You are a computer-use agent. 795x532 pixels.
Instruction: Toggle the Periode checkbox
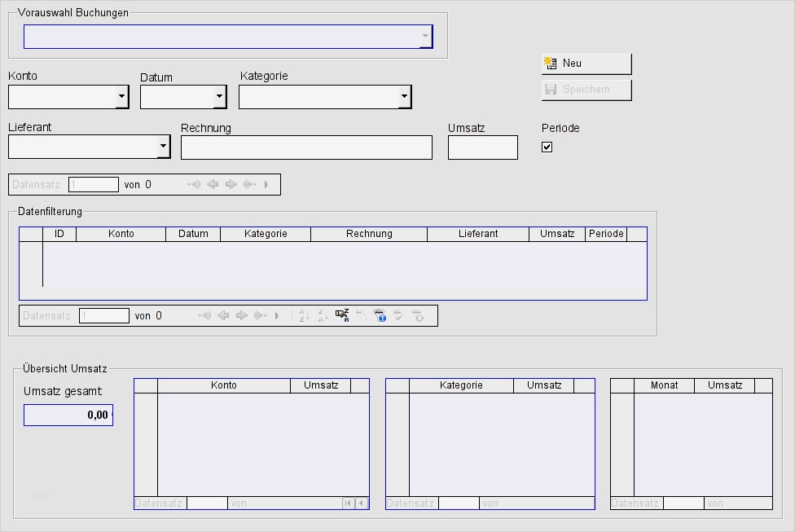547,147
